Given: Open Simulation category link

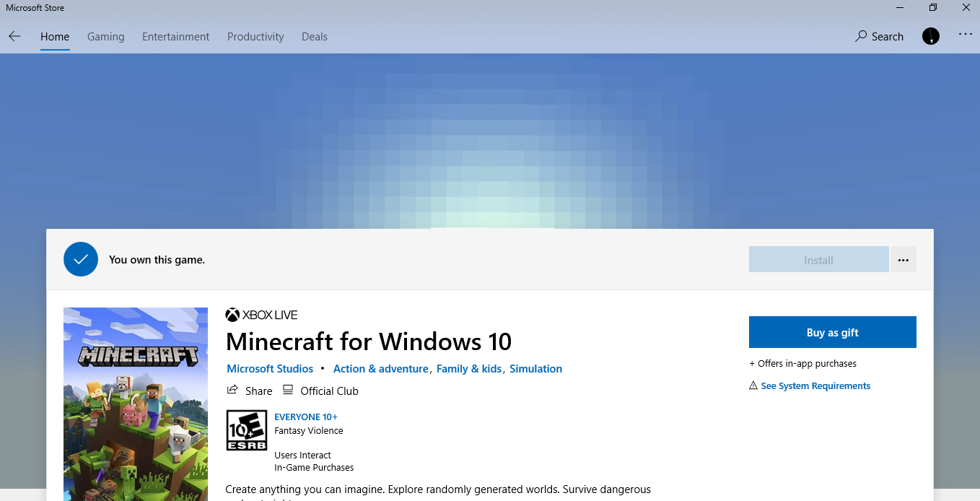Looking at the screenshot, I should point(535,369).
